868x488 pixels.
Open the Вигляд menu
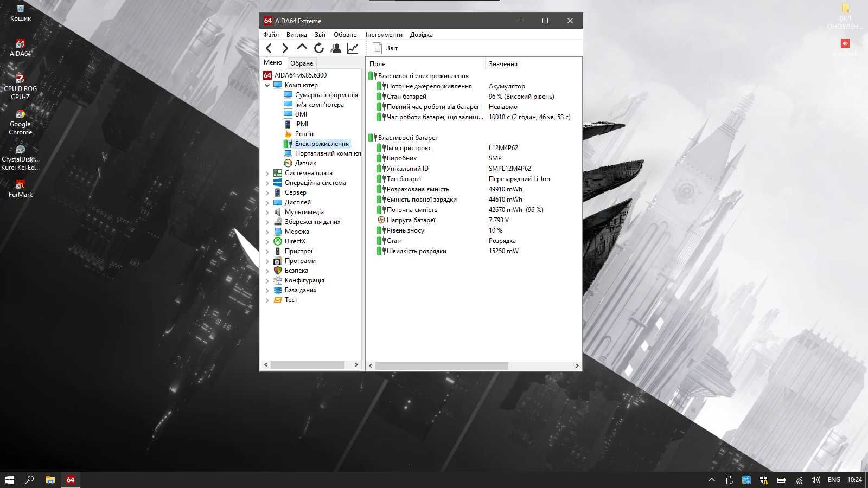[296, 34]
